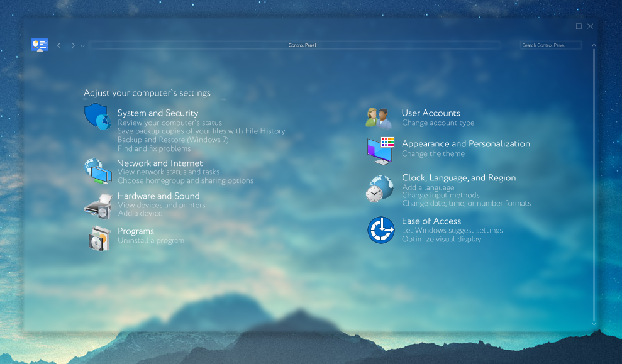Select Change input methods

click(441, 195)
